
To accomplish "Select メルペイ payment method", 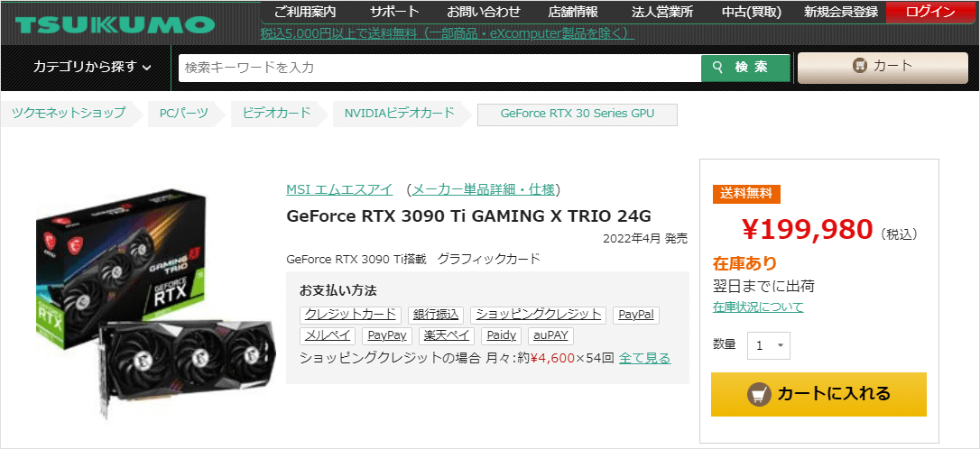I will click(x=328, y=336).
